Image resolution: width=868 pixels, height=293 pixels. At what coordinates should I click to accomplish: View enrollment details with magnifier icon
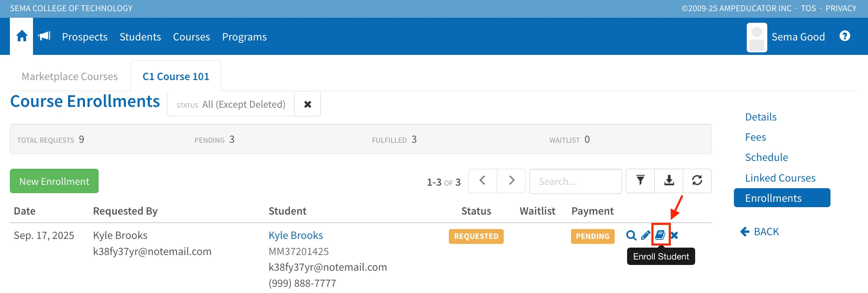[x=631, y=235]
